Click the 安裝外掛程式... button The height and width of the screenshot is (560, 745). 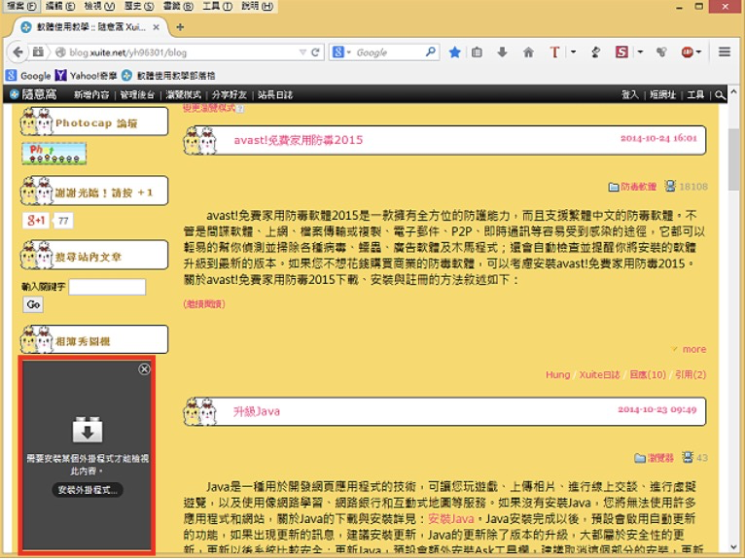[x=88, y=490]
